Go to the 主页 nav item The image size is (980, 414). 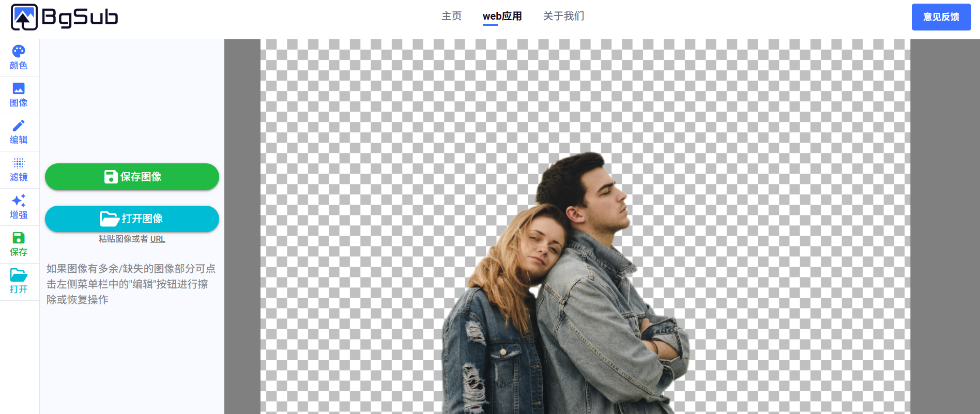(452, 16)
